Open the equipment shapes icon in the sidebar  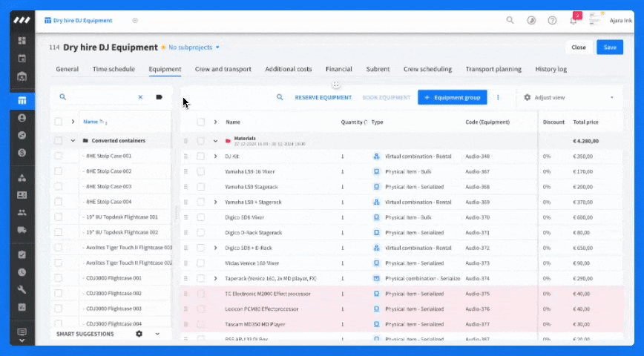coord(22,178)
